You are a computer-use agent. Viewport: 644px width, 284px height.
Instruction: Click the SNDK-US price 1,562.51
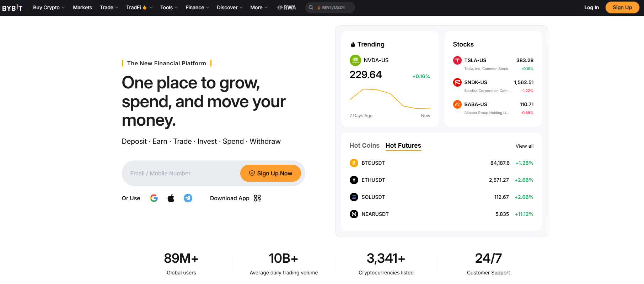(524, 82)
